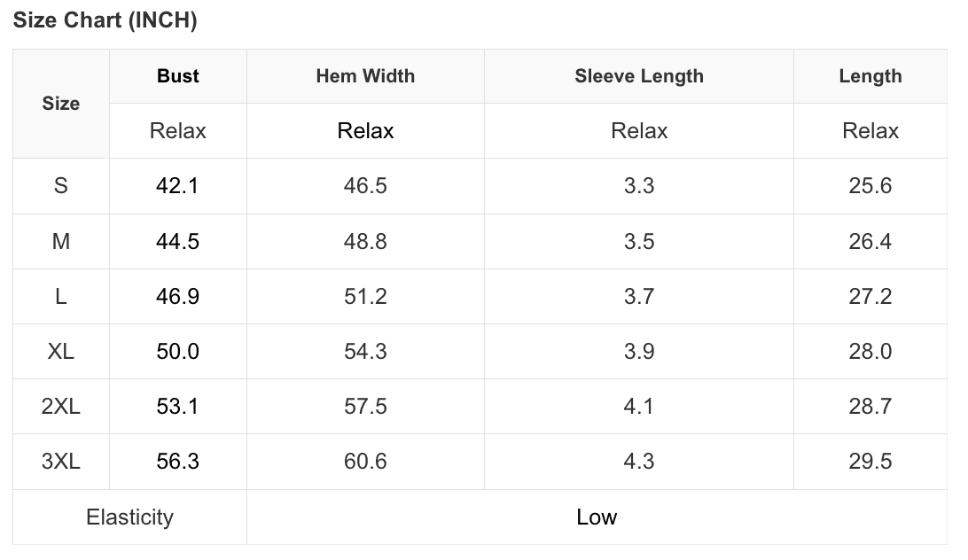Viewport: 968px width, 560px height.
Task: Click bust value 50.0 for XL
Action: pyautogui.click(x=178, y=351)
